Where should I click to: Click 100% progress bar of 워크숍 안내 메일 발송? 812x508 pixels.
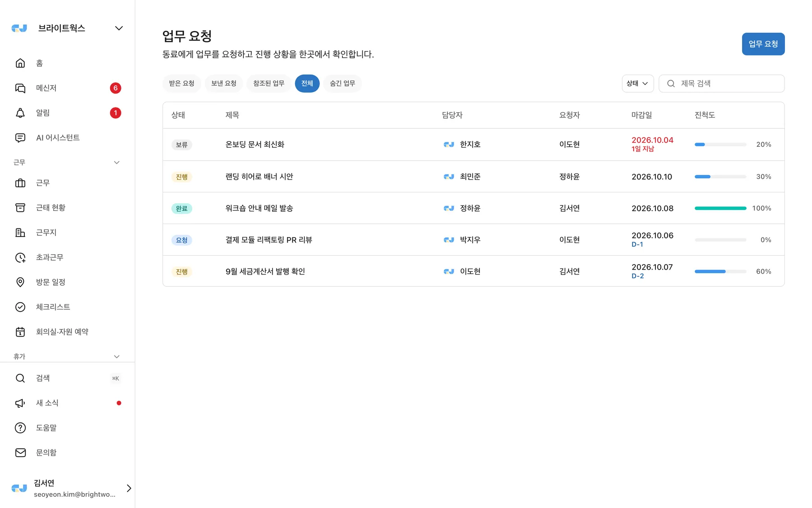pyautogui.click(x=720, y=208)
